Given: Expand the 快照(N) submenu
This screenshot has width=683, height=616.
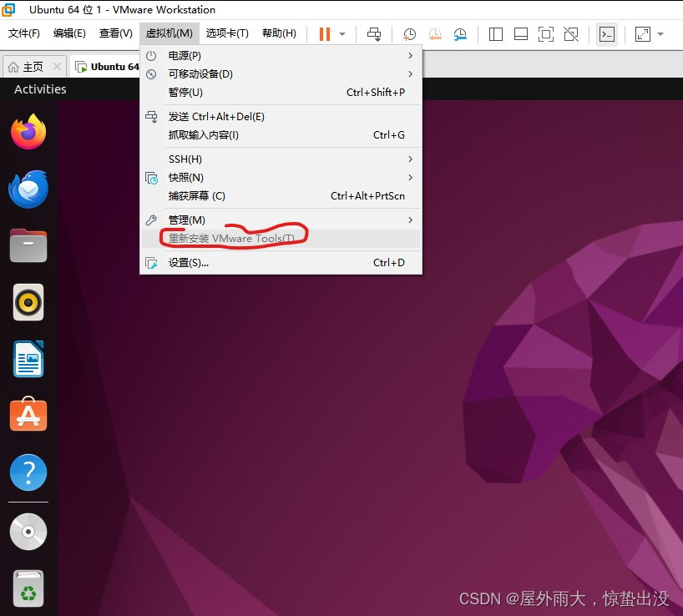Looking at the screenshot, I should click(x=281, y=178).
